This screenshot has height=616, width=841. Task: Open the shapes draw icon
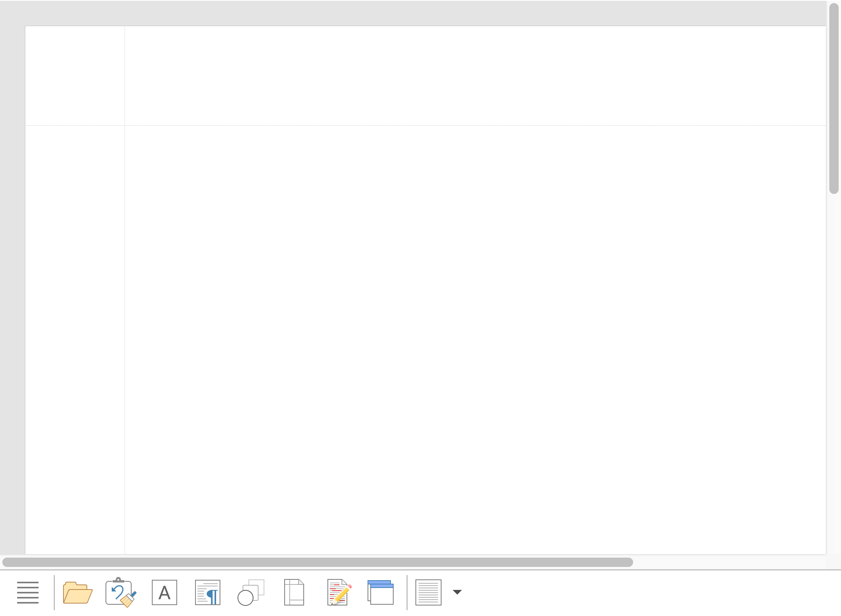251,592
